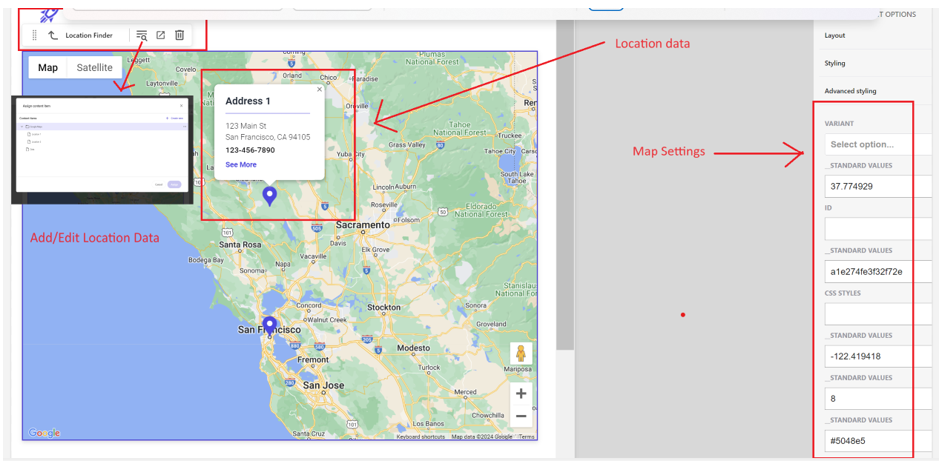Click the Stockton label on the map

coord(383,307)
